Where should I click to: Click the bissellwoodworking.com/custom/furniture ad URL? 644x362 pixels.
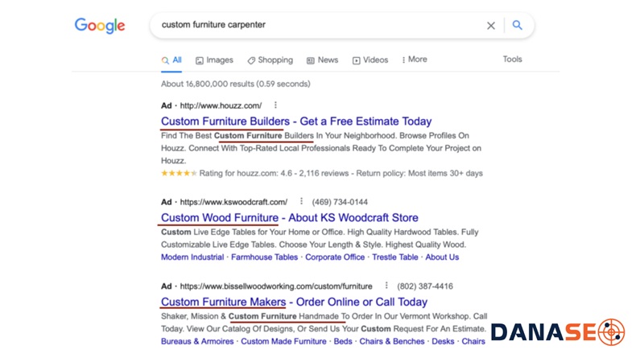coord(276,286)
